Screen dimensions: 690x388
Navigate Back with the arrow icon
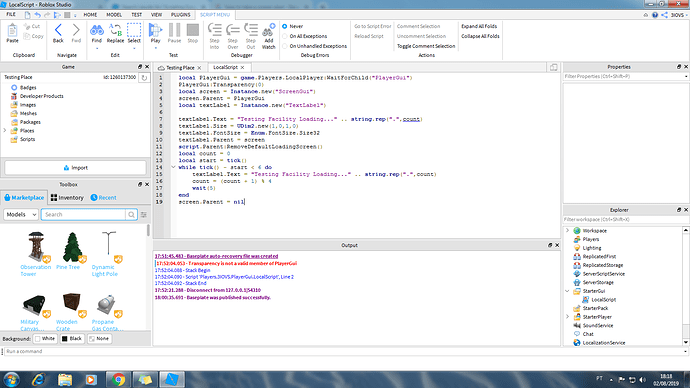click(58, 30)
